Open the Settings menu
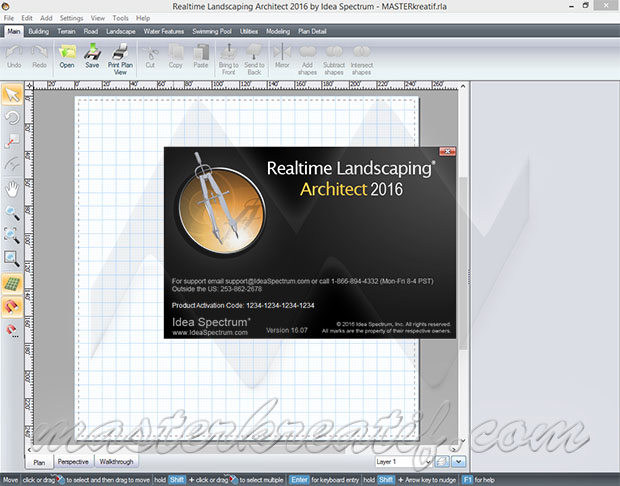This screenshot has height=486, width=620. point(71,18)
